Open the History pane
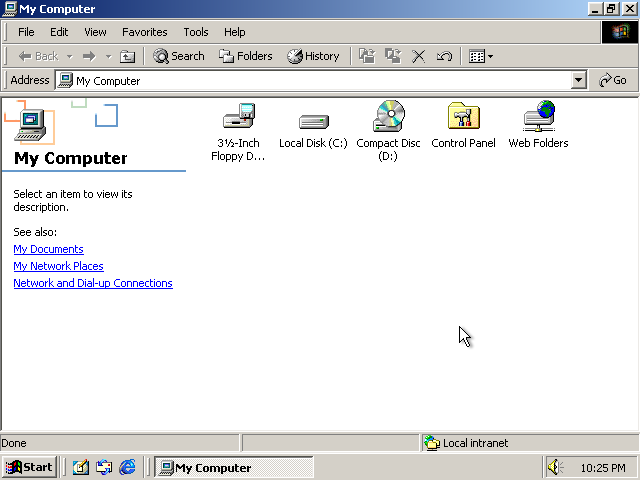Image resolution: width=640 pixels, height=480 pixels. pyautogui.click(x=313, y=56)
